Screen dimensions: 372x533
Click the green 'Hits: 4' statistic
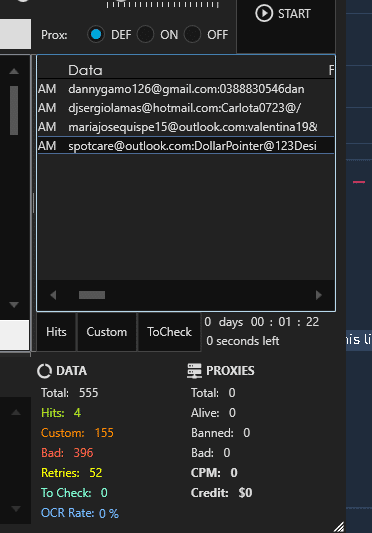61,413
